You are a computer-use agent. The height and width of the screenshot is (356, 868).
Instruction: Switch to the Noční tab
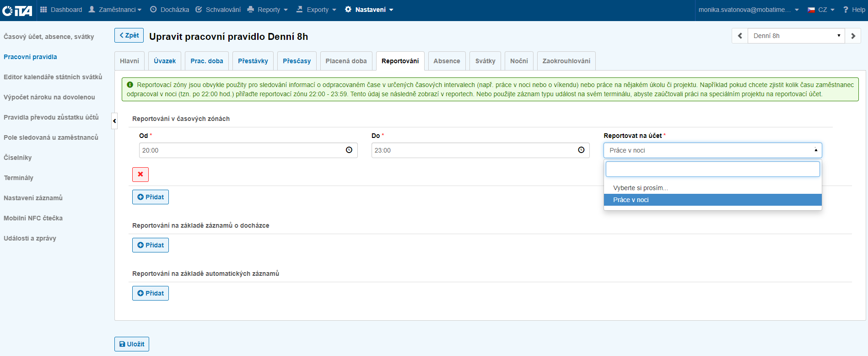point(519,61)
